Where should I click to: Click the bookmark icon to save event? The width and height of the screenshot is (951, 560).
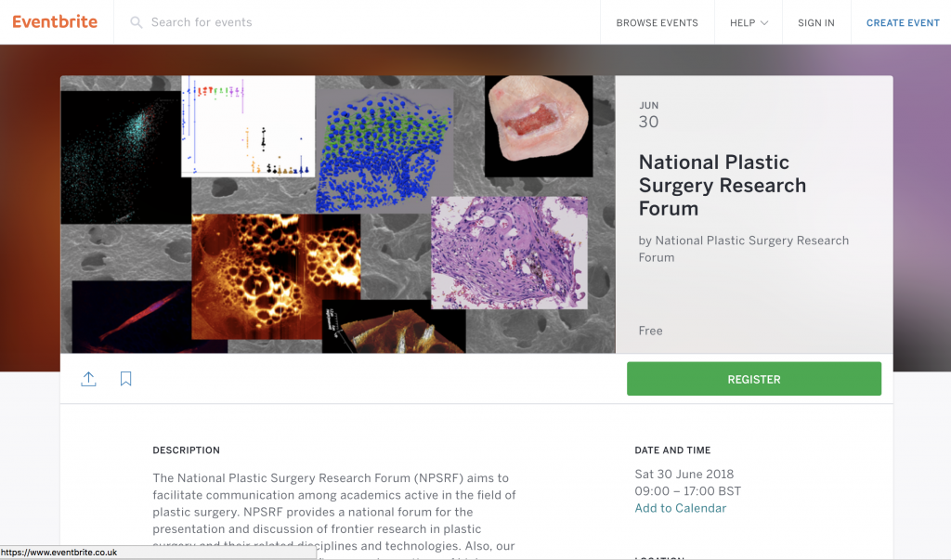[125, 379]
